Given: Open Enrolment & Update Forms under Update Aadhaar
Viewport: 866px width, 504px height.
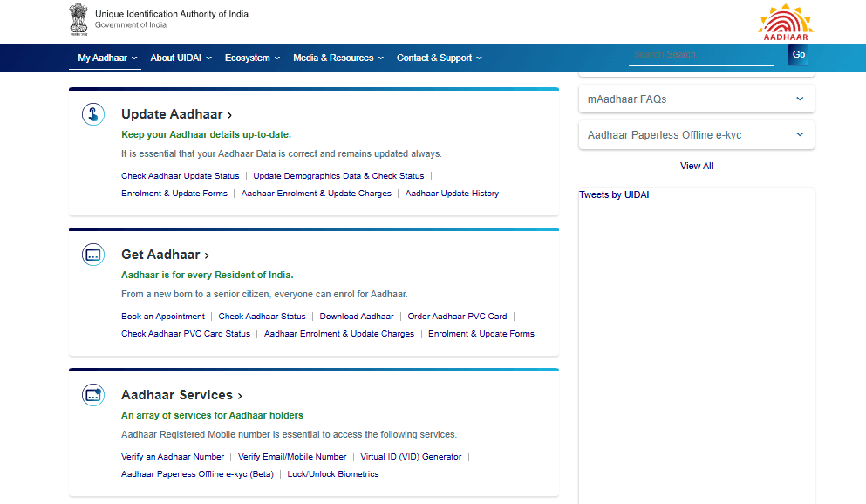Looking at the screenshot, I should [174, 194].
